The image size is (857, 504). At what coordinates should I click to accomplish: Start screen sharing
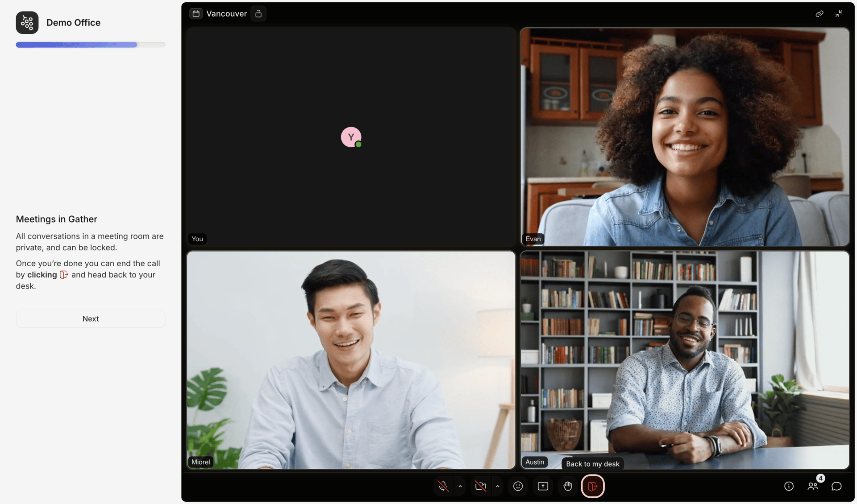click(x=543, y=486)
